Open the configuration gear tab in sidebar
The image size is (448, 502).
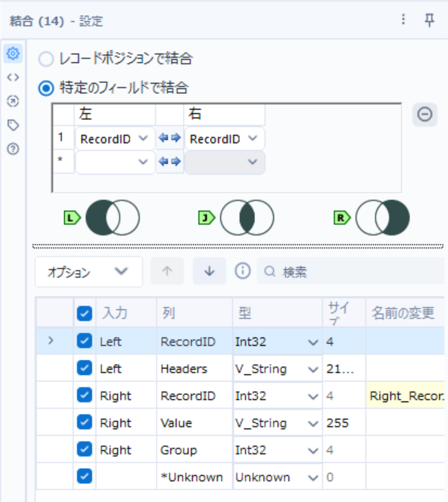(x=13, y=53)
